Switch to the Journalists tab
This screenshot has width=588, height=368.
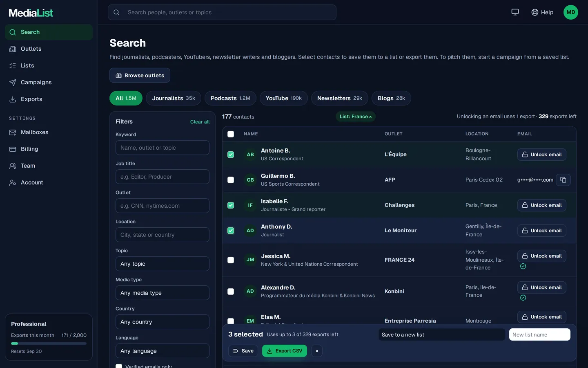(174, 98)
